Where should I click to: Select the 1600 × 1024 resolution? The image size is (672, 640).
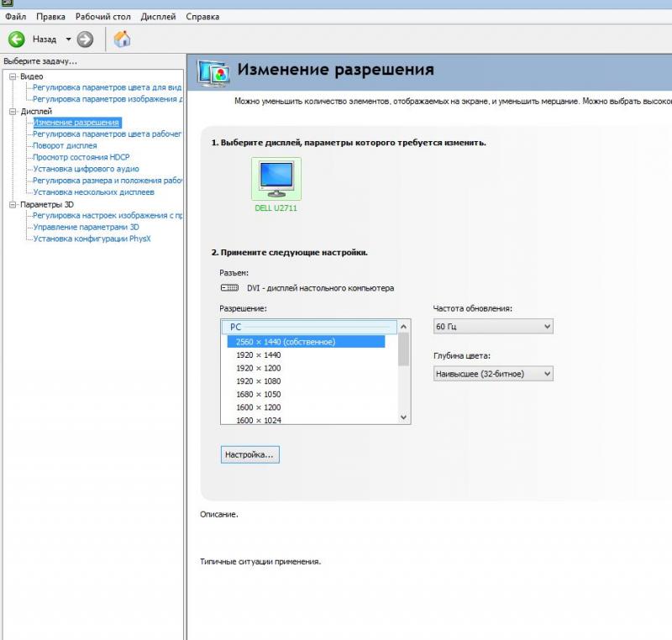(x=259, y=420)
